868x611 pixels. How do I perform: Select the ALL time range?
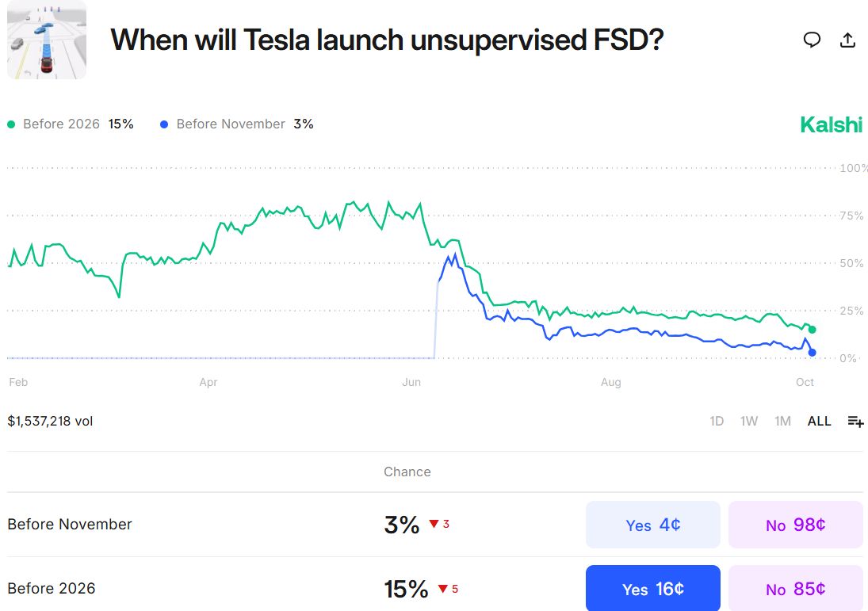819,422
